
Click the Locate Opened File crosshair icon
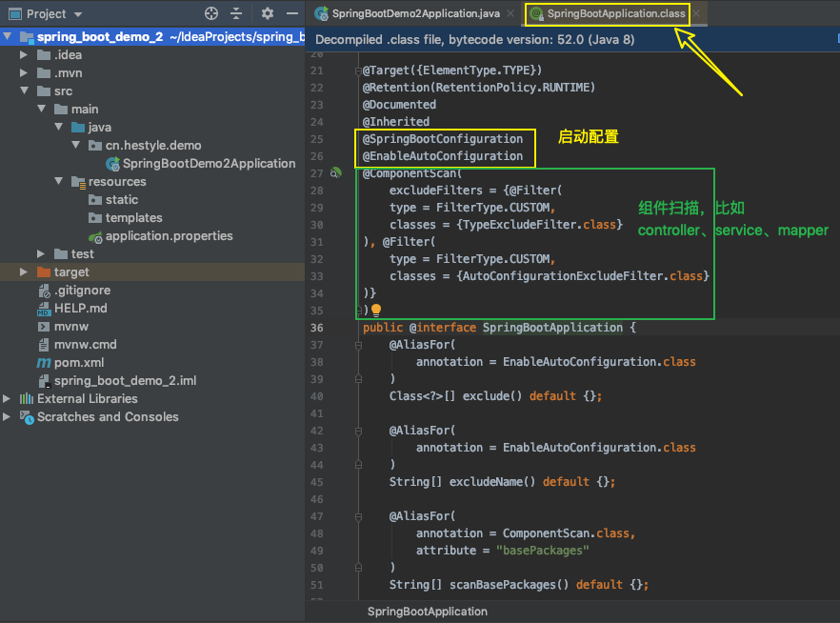[210, 14]
